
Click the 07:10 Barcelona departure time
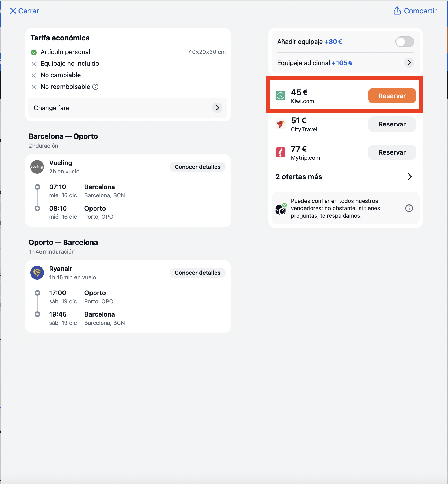pos(58,187)
